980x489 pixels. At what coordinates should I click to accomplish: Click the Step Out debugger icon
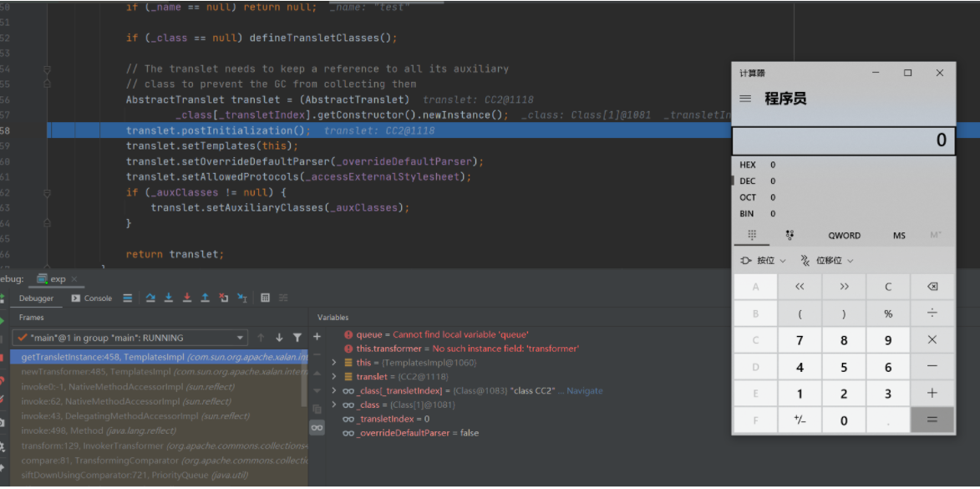tap(205, 298)
